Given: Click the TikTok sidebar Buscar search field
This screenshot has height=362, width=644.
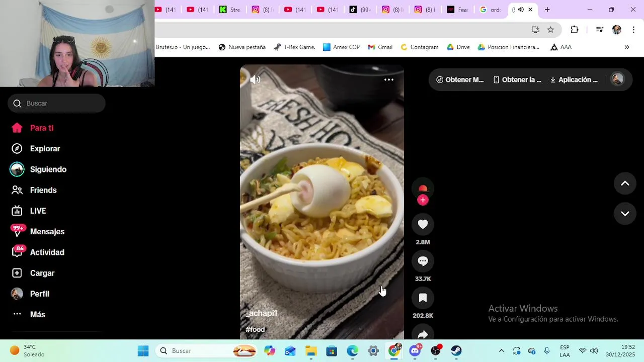Looking at the screenshot, I should (56, 103).
